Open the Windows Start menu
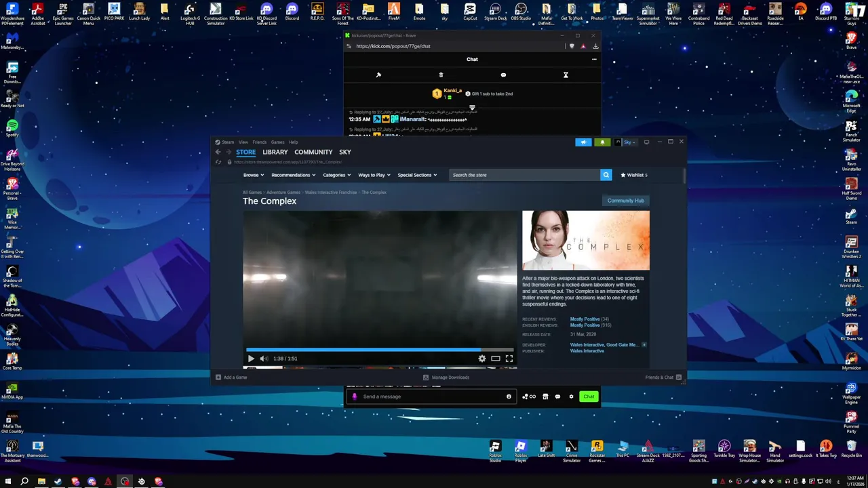868x488 pixels. [x=7, y=481]
